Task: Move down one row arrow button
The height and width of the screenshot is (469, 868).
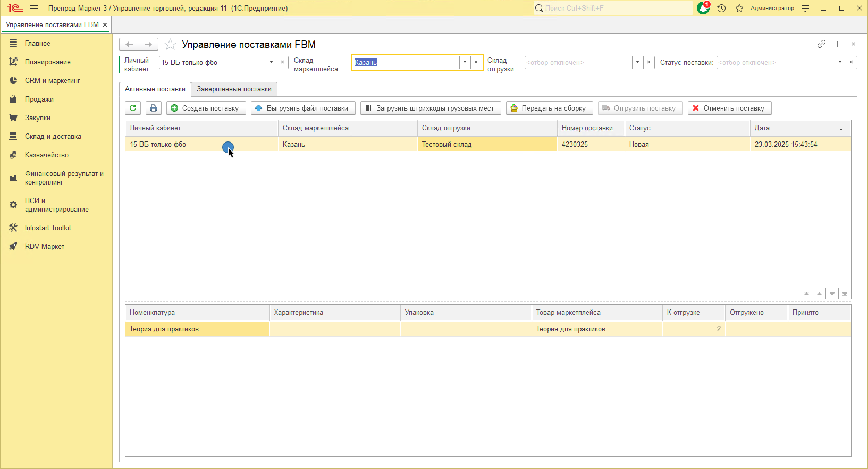Action: point(832,294)
